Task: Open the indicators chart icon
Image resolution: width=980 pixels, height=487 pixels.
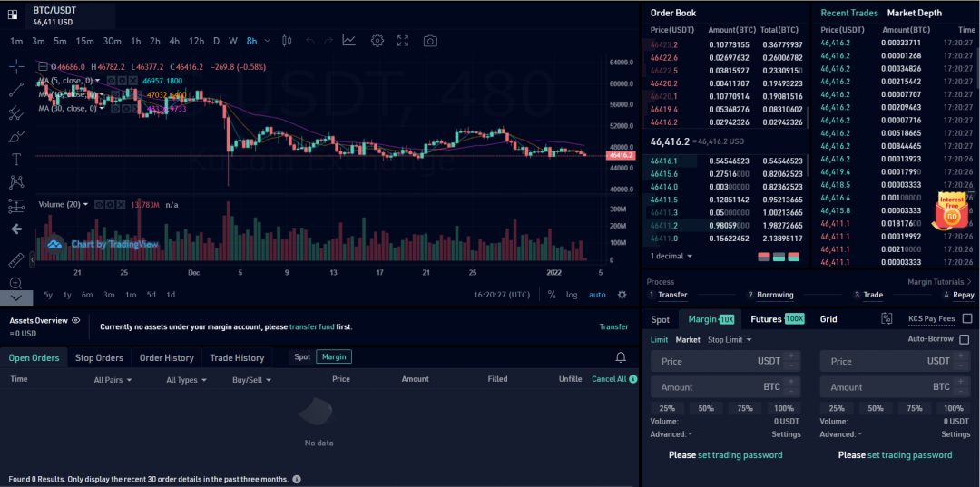Action: pos(349,41)
